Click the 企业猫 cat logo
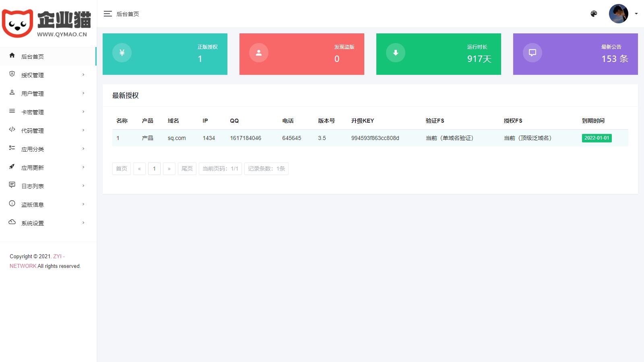 [x=46, y=23]
